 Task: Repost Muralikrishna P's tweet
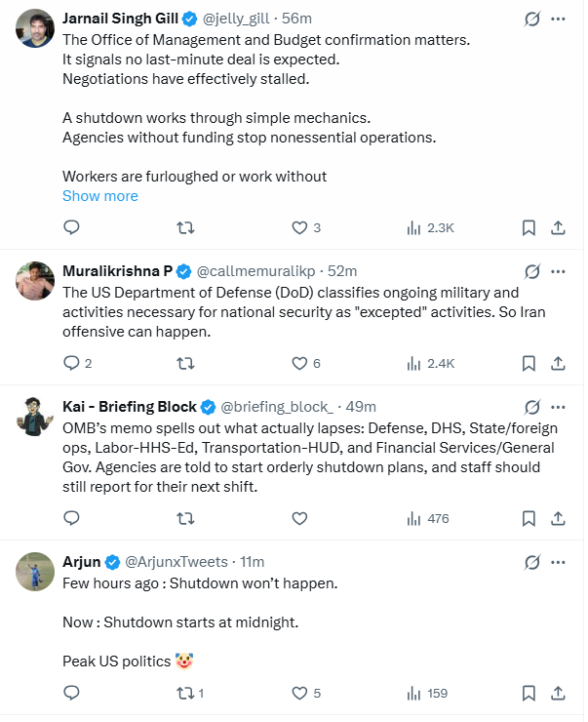183,363
